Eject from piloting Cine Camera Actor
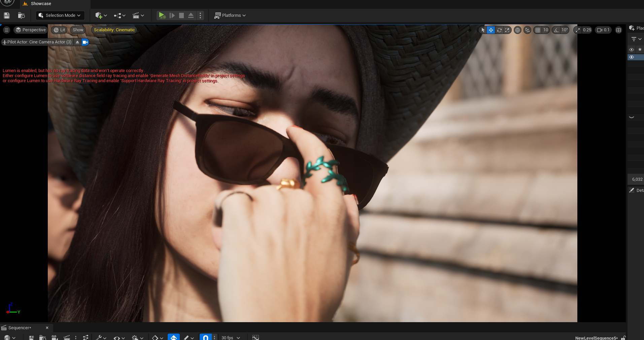 coord(77,42)
